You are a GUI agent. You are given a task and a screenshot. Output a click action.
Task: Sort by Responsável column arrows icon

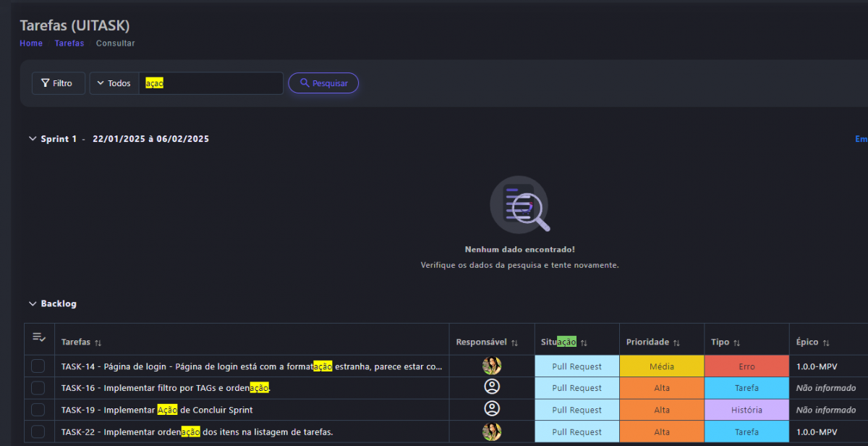coord(515,342)
